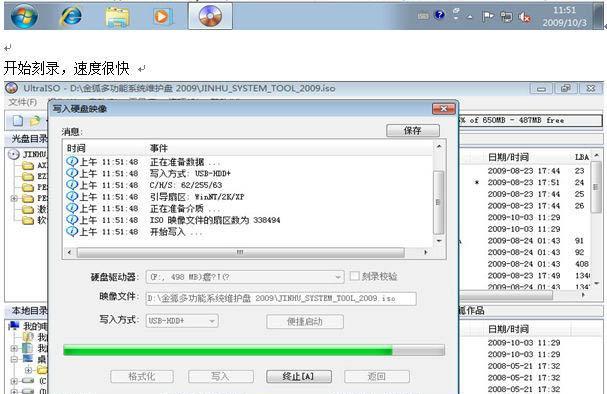
Task: Open the network icon in system tray
Action: click(506, 17)
